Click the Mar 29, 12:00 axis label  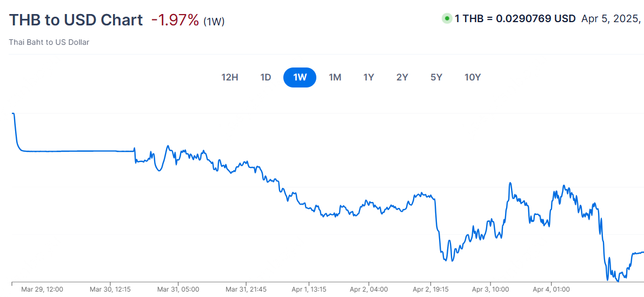click(42, 289)
